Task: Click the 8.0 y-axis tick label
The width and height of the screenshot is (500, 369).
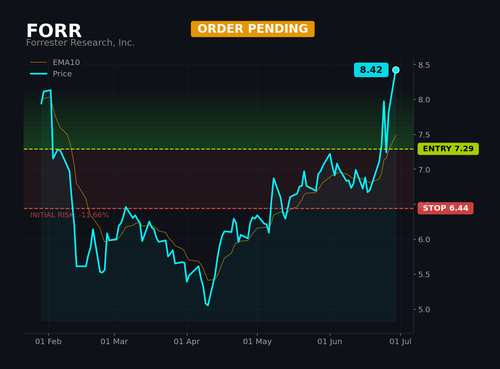Action: click(424, 100)
